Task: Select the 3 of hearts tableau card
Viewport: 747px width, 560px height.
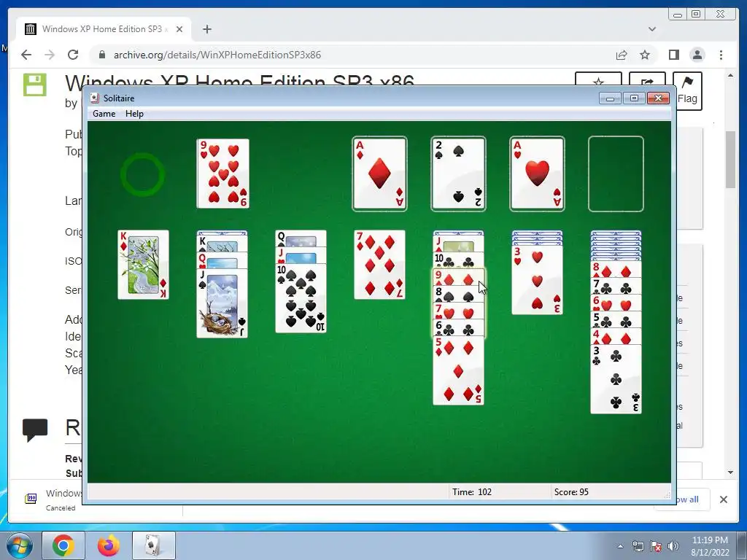Action: click(537, 280)
